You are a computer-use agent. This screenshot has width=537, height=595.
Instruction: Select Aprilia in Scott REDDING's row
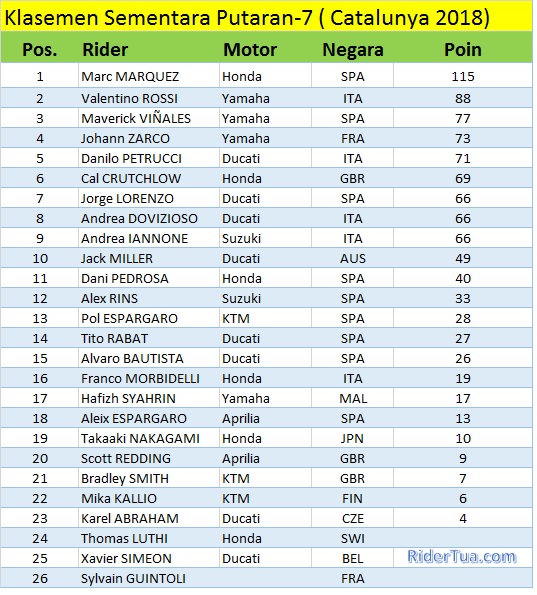[x=241, y=458]
